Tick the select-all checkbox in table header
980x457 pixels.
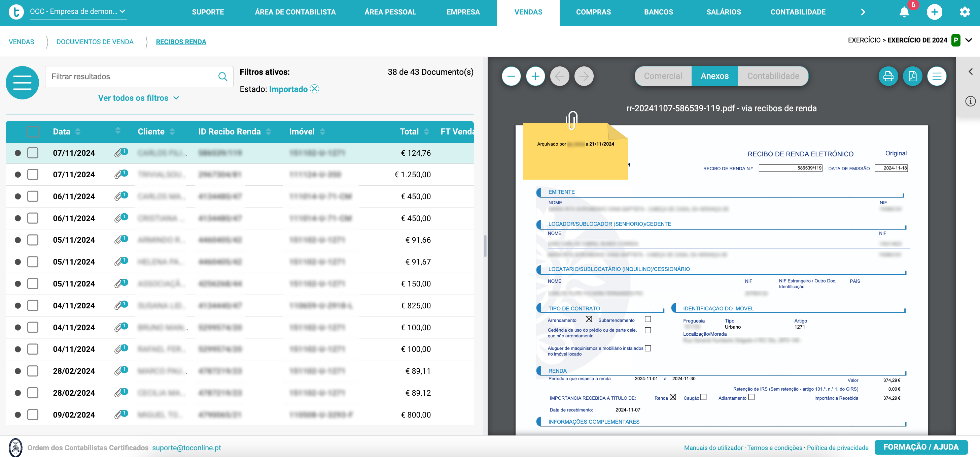[33, 132]
